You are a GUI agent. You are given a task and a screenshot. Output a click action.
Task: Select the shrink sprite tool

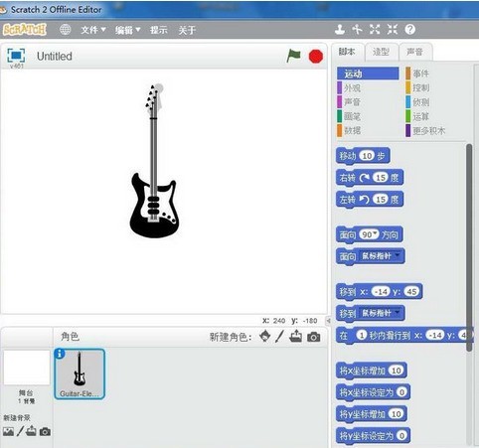pos(393,30)
